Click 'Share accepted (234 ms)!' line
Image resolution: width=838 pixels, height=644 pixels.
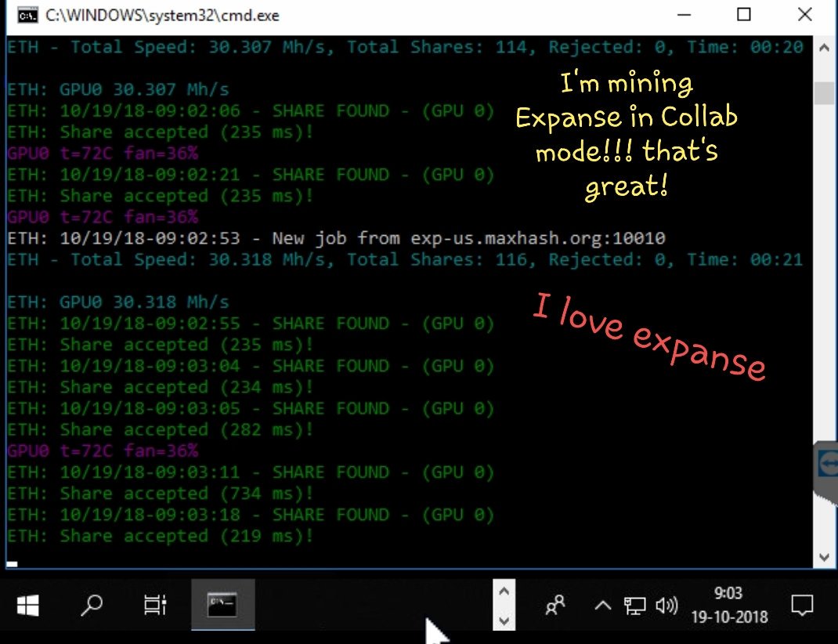tap(161, 387)
